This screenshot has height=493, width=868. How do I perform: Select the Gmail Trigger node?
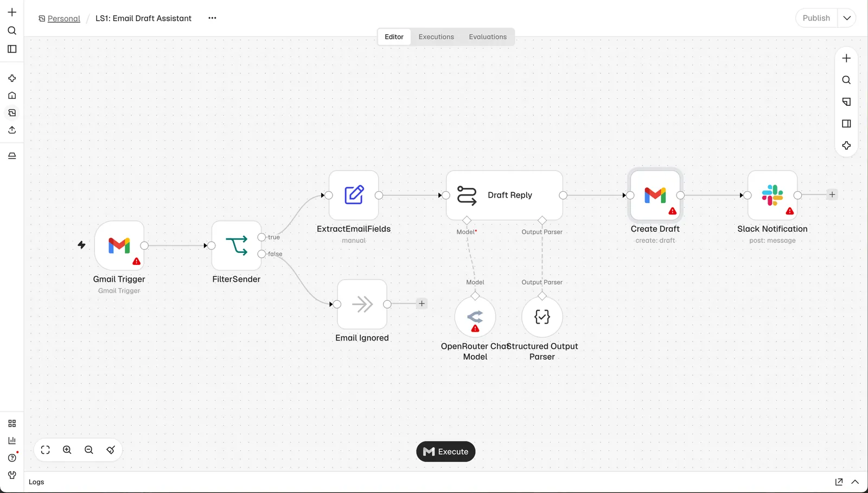click(119, 245)
